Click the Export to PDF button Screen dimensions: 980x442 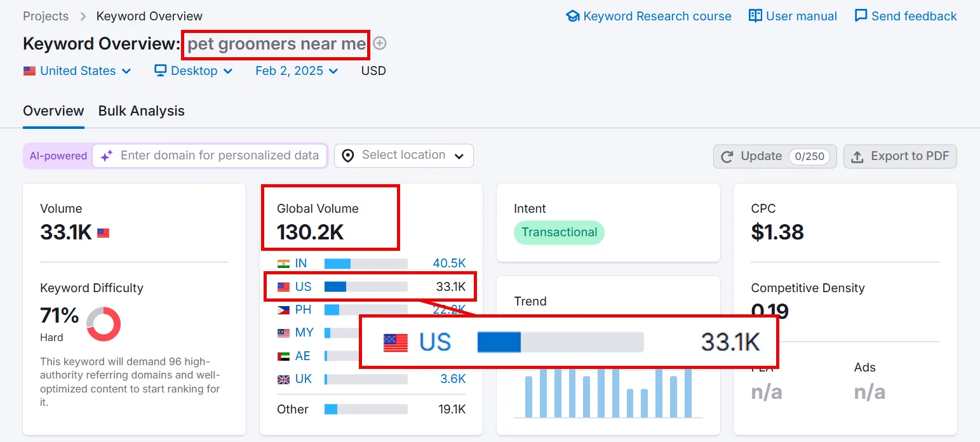coord(900,156)
